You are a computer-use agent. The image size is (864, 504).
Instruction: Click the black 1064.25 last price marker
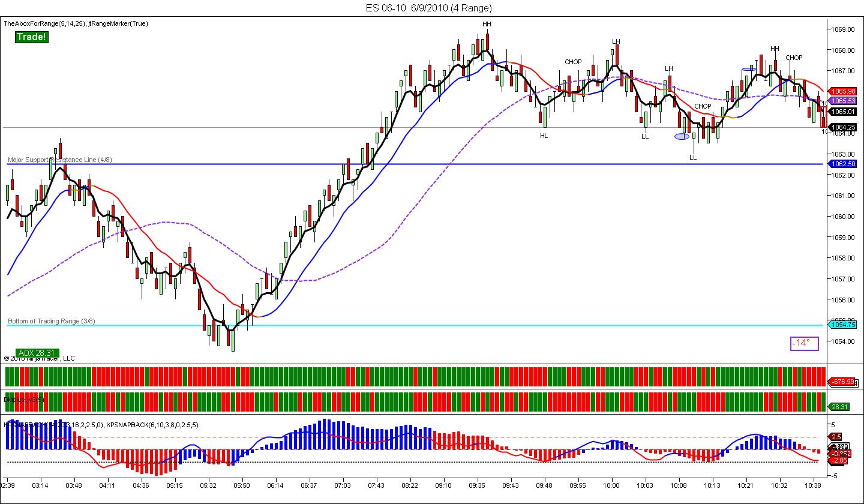(842, 127)
